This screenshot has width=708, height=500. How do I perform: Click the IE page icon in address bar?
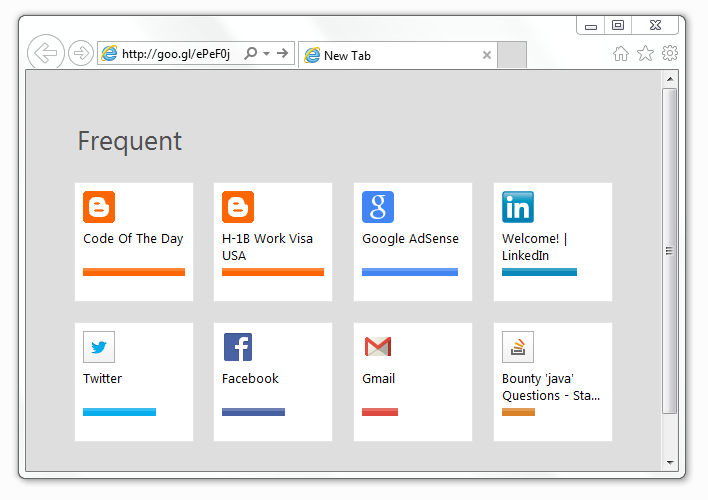coord(109,53)
